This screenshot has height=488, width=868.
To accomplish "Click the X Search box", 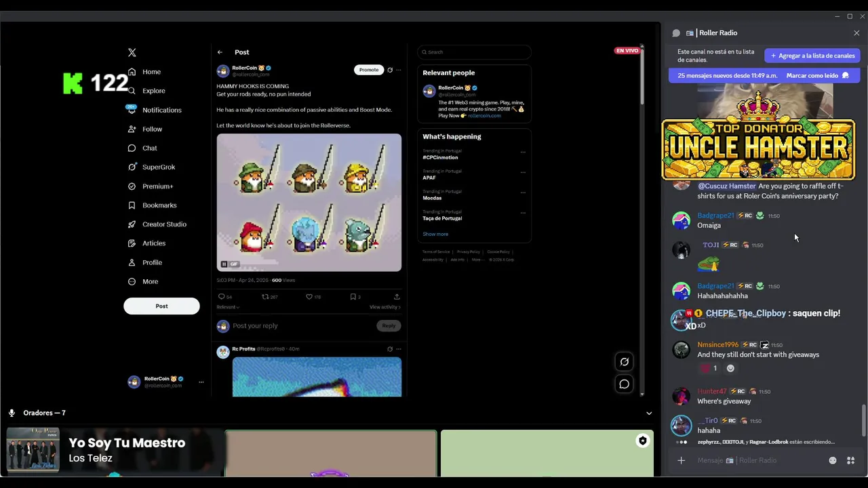I will (474, 52).
